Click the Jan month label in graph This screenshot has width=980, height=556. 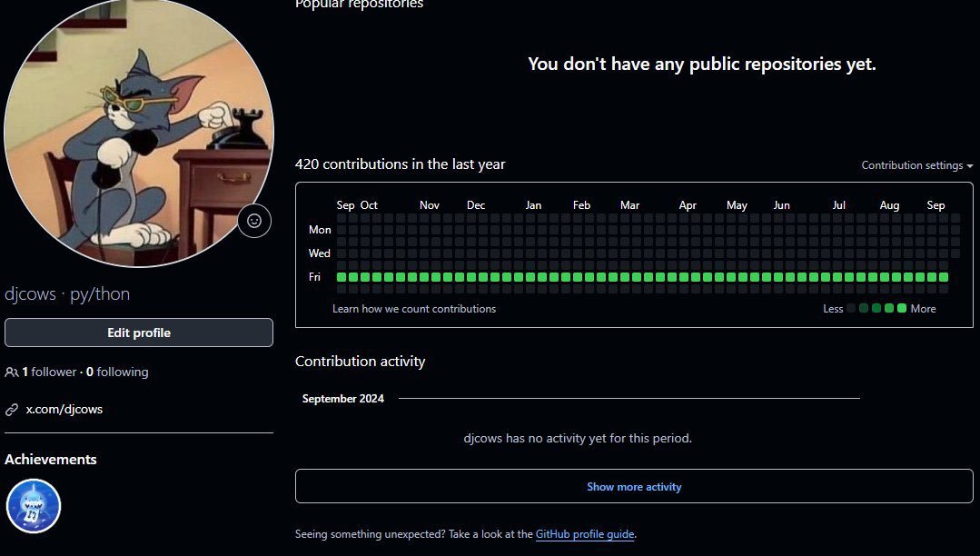click(x=533, y=205)
